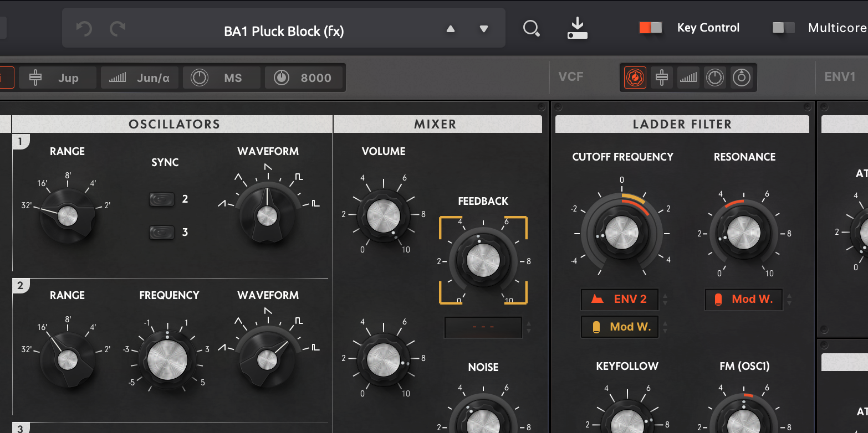Click the Cutoff Frequency knob
Viewport: 868px width, 433px height.
[622, 233]
